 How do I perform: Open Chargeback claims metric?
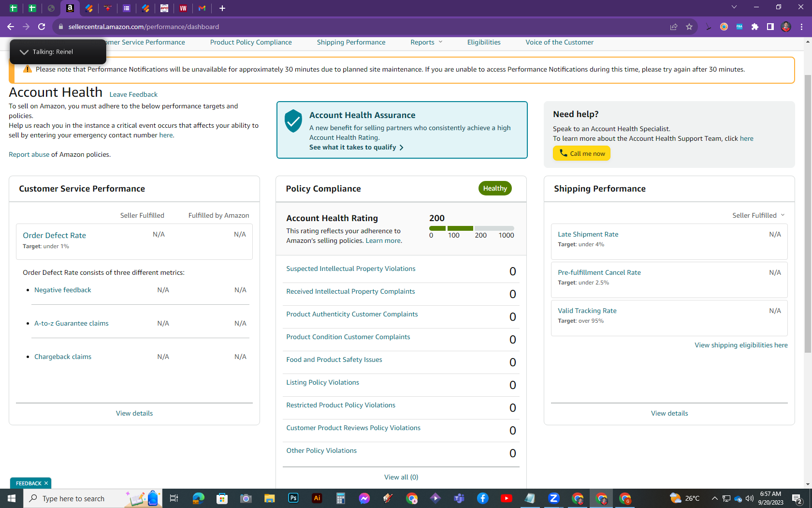pyautogui.click(x=63, y=357)
